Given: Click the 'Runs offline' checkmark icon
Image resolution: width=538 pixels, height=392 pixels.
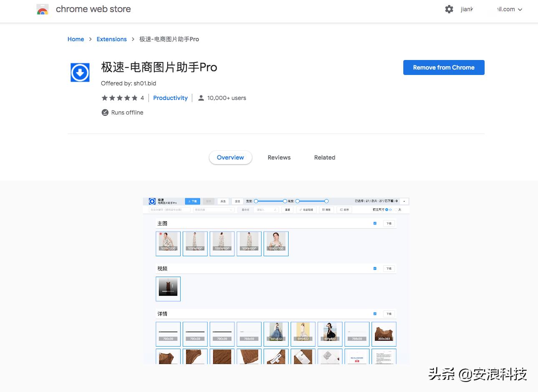Looking at the screenshot, I should pos(105,112).
